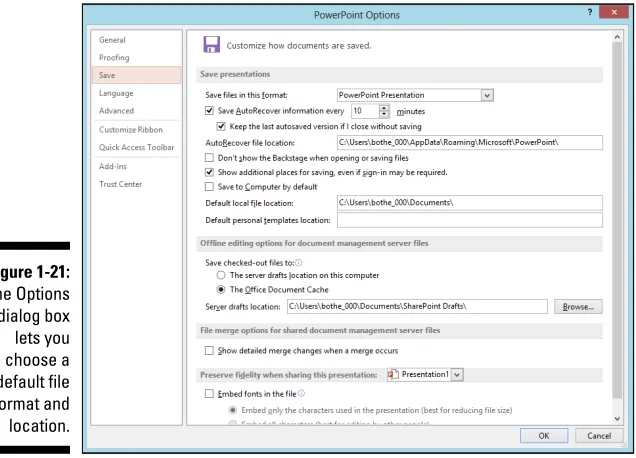Click Preserve fidelity when sharing header text
This screenshot has height=458, width=636.
click(288, 375)
